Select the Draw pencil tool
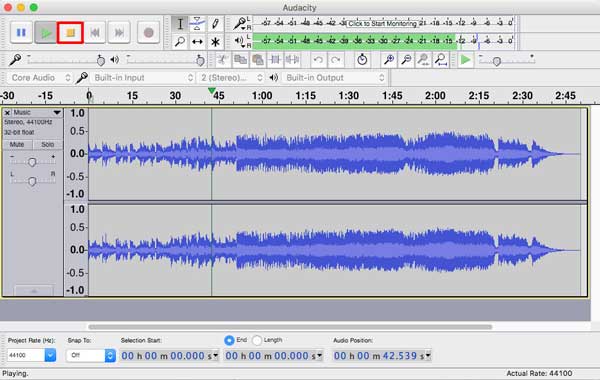 click(215, 24)
